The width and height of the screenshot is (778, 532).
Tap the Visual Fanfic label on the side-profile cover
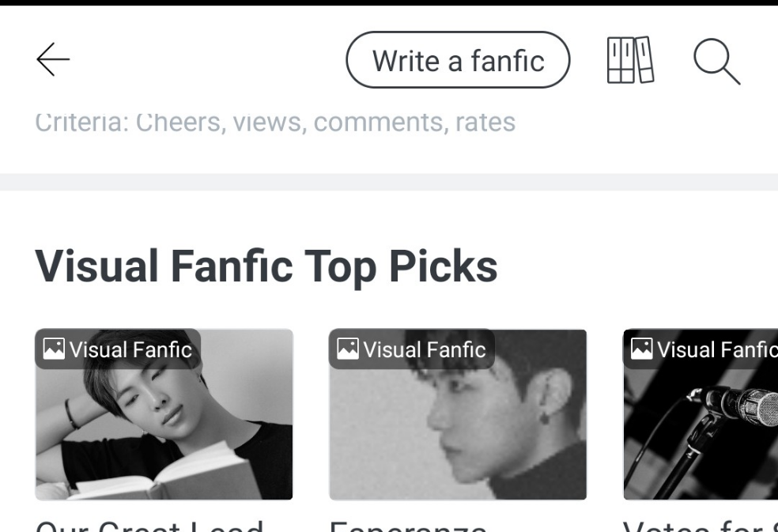pos(425,349)
